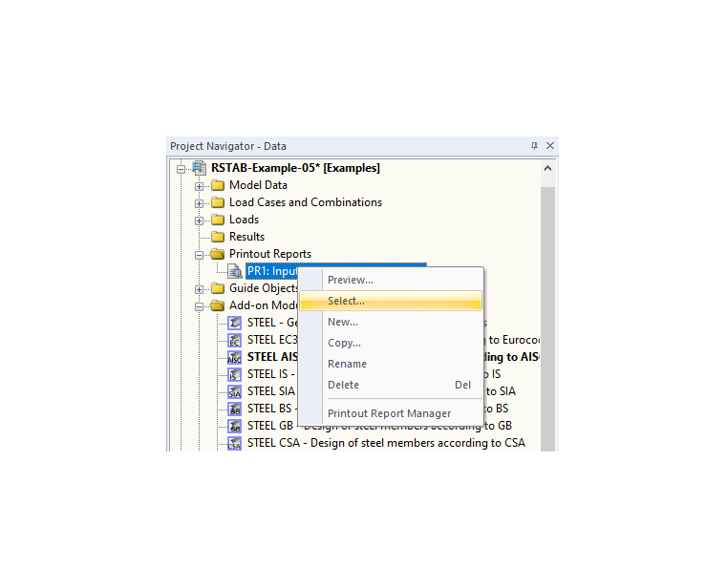Click the STEEL SIA module icon
Viewport: 726px width, 588px height.
coord(235,392)
